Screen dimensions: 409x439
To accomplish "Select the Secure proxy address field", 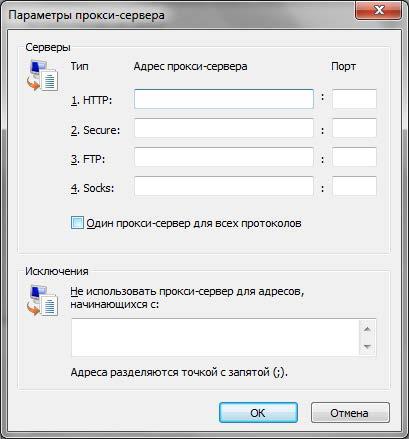I will [224, 128].
